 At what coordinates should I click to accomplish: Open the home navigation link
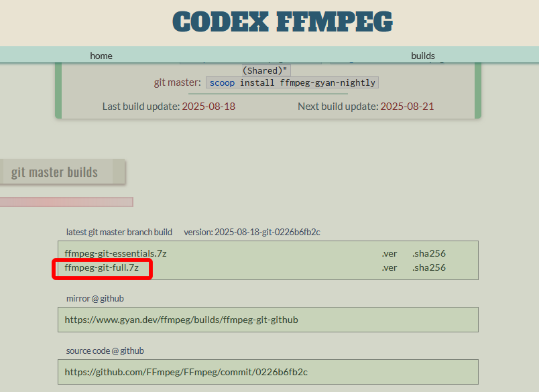101,56
